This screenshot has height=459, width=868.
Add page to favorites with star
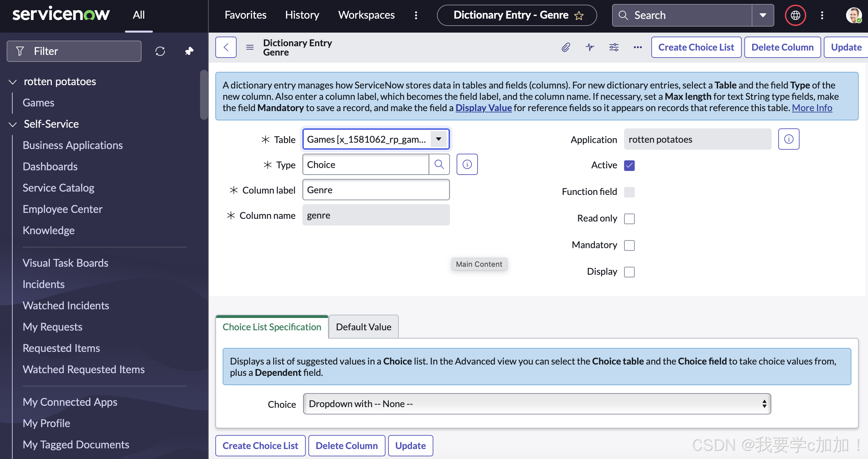579,16
